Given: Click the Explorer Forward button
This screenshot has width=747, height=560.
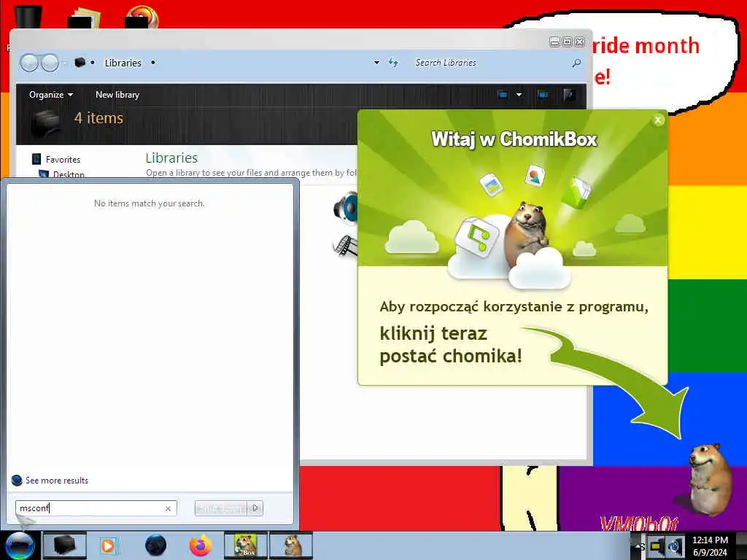Looking at the screenshot, I should point(50,63).
